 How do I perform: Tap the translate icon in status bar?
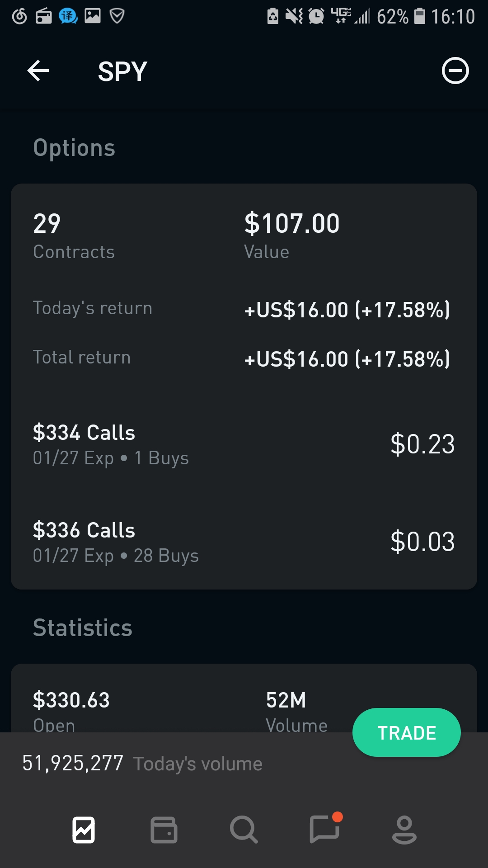tap(68, 16)
